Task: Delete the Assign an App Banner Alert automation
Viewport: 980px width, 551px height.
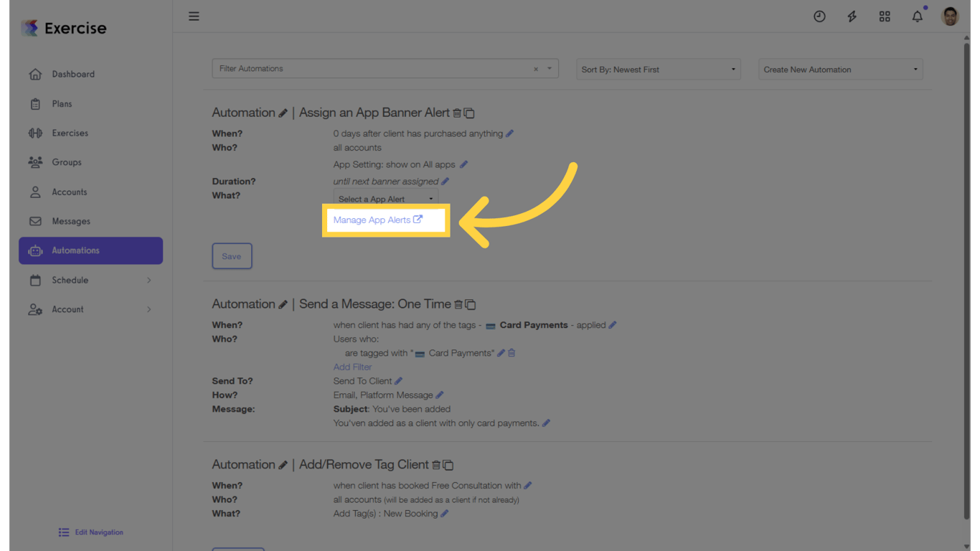Action: point(457,113)
